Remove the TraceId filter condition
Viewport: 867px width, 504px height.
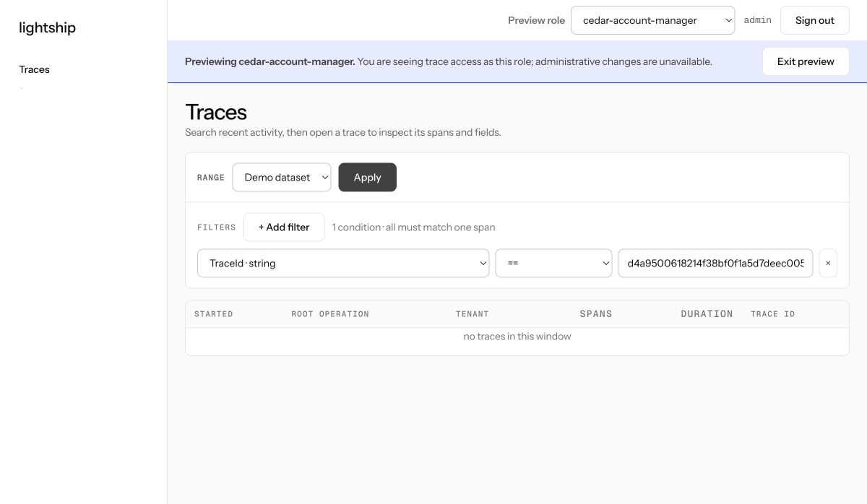[828, 264]
